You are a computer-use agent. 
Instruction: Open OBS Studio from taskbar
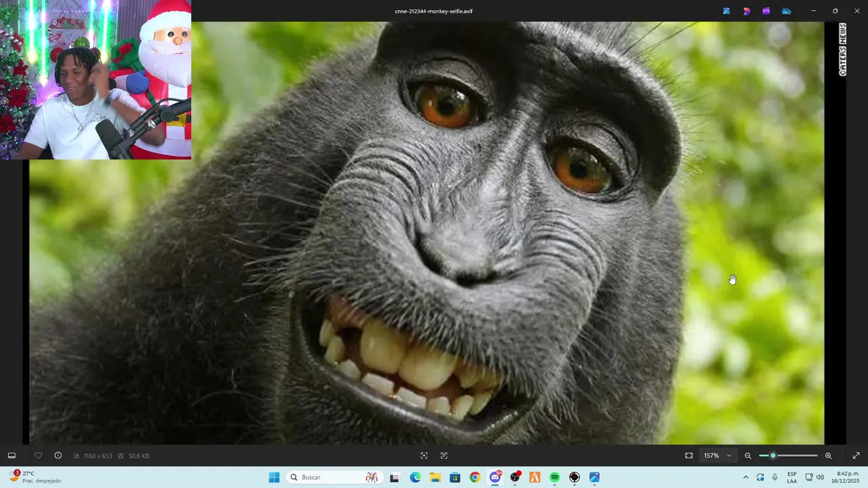click(x=574, y=477)
